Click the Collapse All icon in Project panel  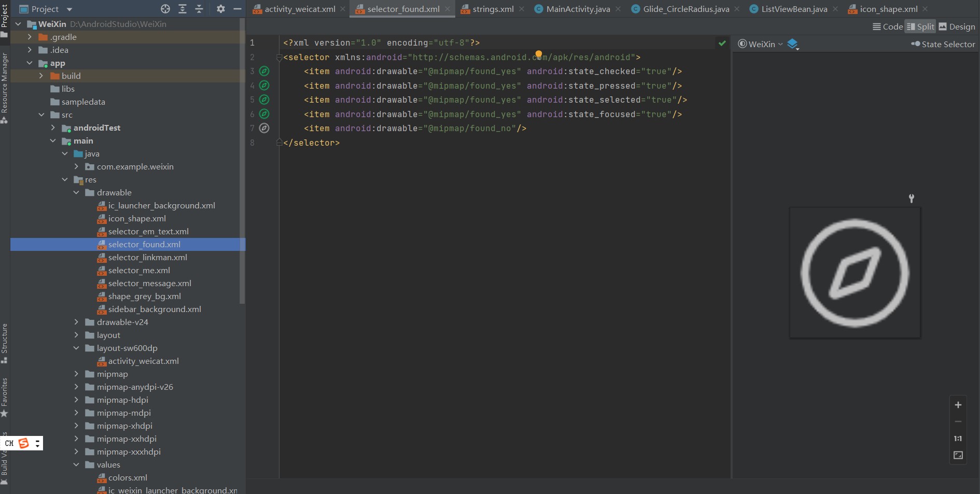(x=199, y=9)
